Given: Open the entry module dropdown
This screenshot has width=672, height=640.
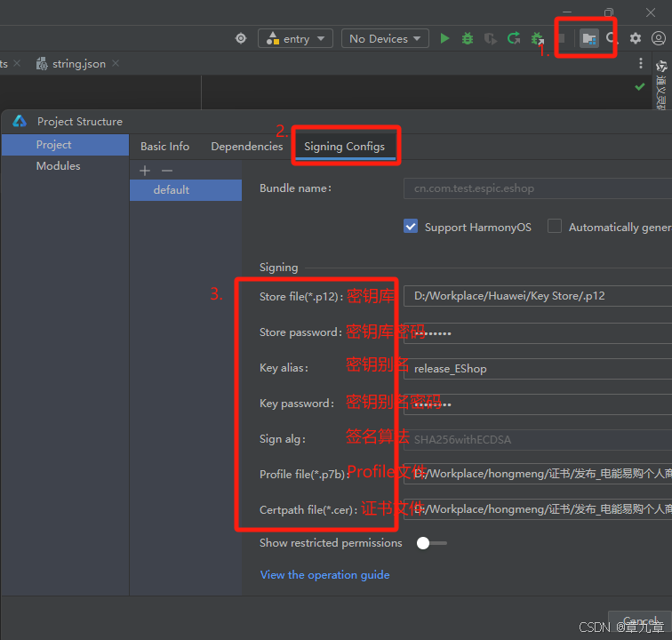Looking at the screenshot, I should [295, 38].
